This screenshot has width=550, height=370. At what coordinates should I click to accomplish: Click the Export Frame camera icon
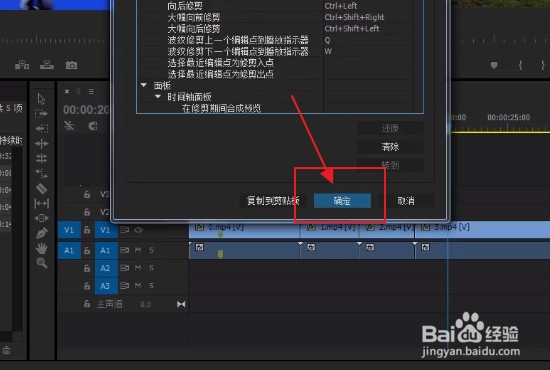(x=71, y=65)
